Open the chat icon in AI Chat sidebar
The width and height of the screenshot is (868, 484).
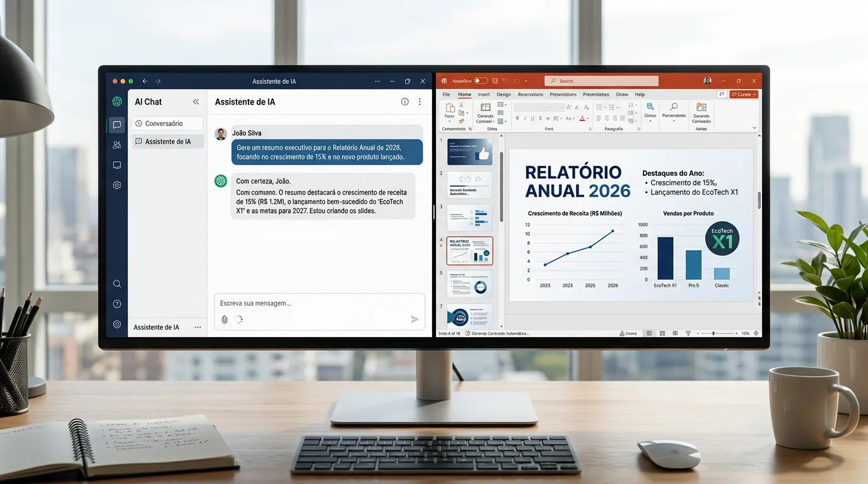pyautogui.click(x=117, y=125)
